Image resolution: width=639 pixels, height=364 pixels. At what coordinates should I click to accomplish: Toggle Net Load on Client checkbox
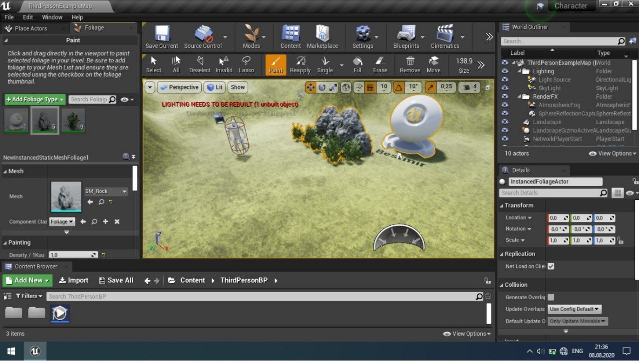pyautogui.click(x=551, y=266)
